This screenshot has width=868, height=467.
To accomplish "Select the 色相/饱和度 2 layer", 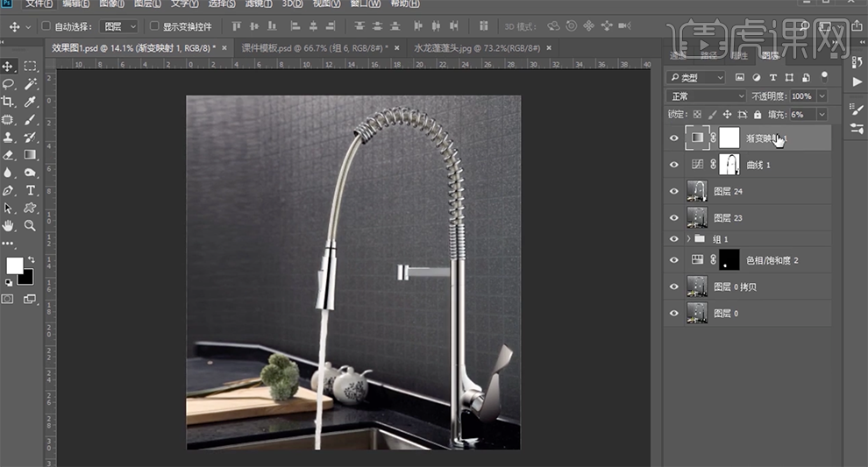I will click(772, 260).
